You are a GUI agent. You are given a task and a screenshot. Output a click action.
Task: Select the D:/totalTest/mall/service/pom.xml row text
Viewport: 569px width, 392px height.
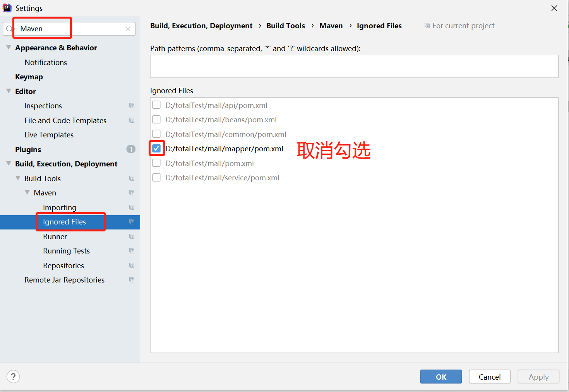point(222,178)
